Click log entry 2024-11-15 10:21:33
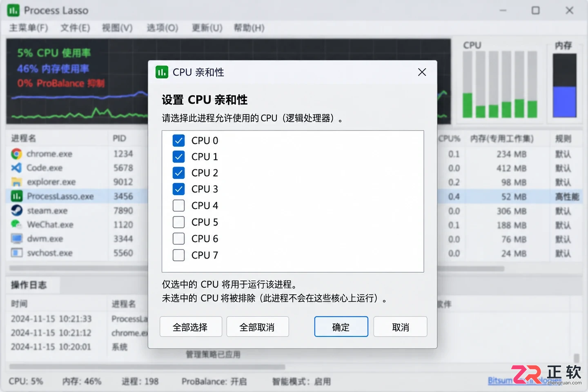The height and width of the screenshot is (392, 588). tap(51, 319)
